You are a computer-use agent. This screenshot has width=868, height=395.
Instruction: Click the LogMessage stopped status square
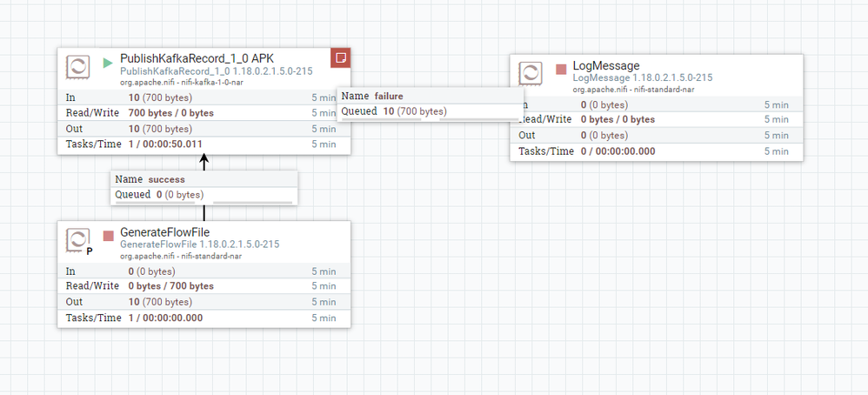561,70
